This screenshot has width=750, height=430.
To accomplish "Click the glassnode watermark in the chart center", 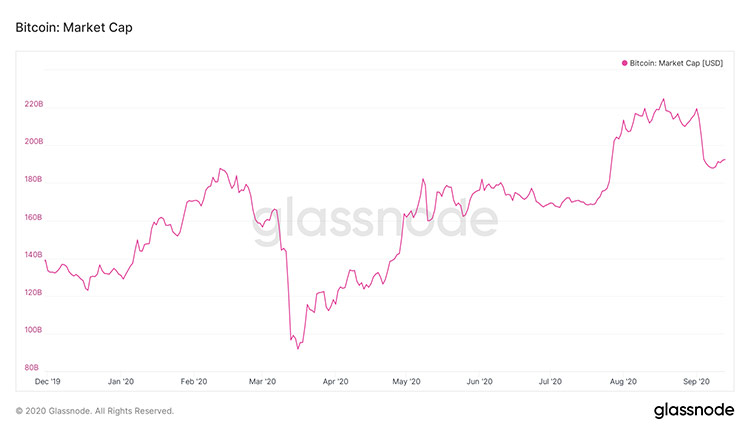I will (x=372, y=219).
